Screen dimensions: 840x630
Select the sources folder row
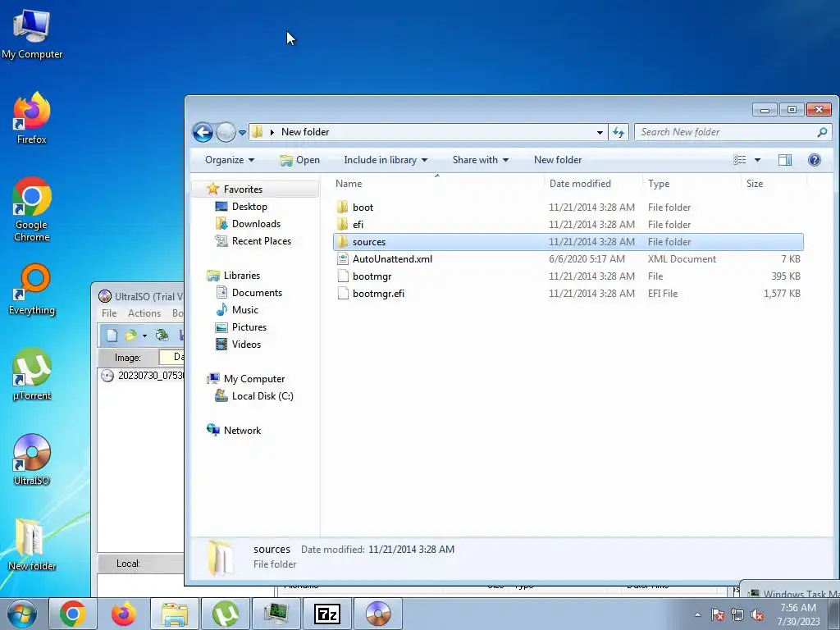568,242
